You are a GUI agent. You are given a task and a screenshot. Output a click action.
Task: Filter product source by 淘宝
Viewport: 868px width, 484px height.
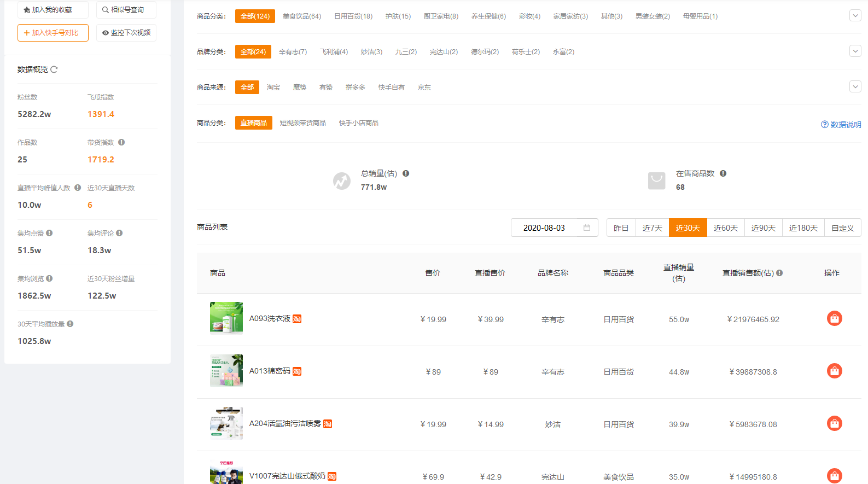[273, 88]
